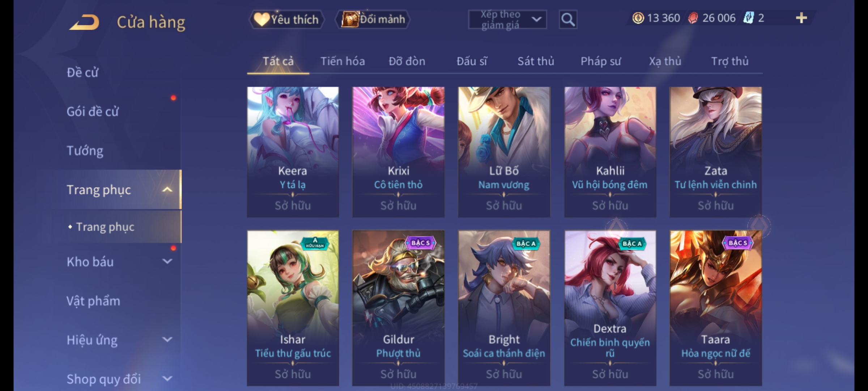Open the search magnifier icon
The image size is (868, 391).
[568, 20]
